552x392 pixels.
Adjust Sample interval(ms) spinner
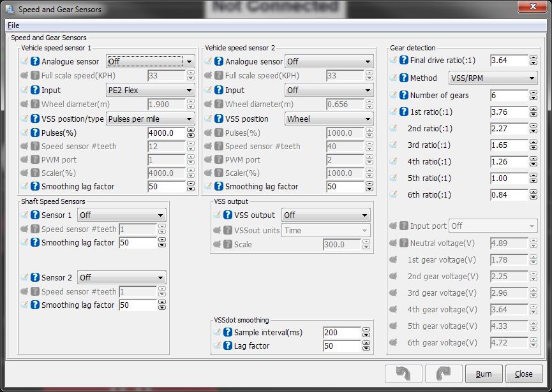click(x=366, y=332)
